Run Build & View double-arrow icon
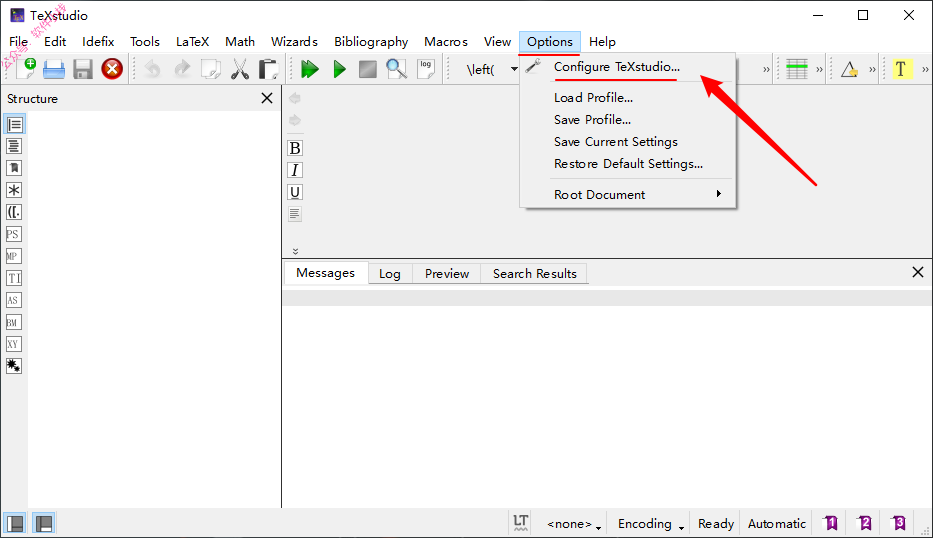The image size is (933, 538). click(x=309, y=69)
